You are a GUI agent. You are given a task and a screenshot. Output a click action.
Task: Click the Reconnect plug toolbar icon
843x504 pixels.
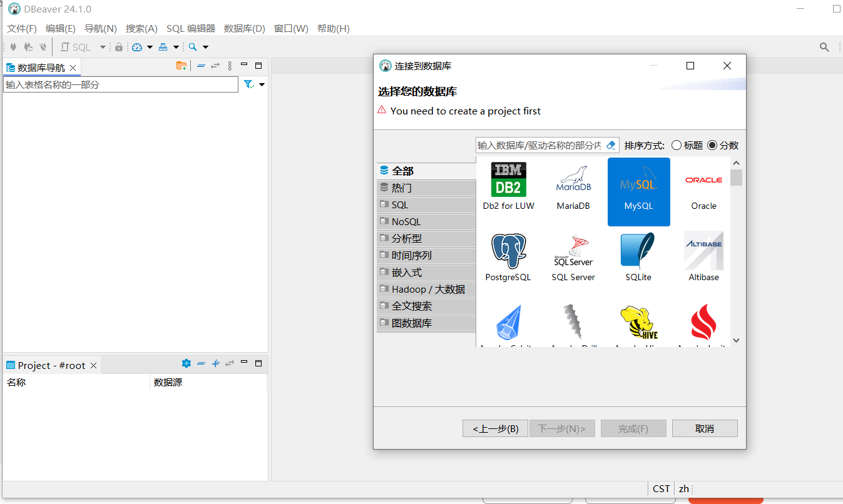(28, 47)
